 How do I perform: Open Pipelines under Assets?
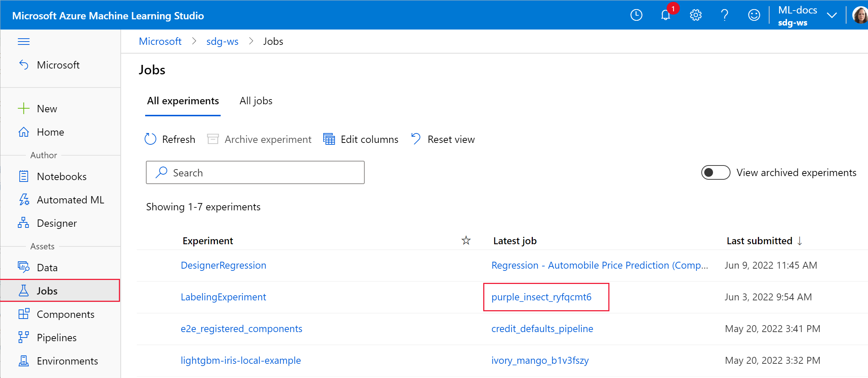click(57, 337)
